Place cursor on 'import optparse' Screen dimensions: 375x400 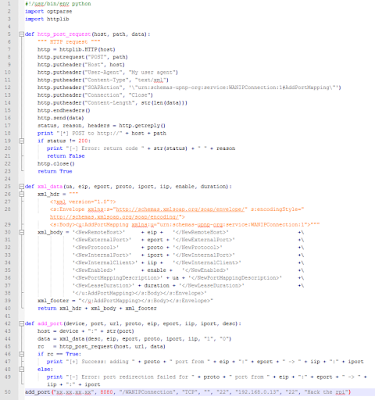point(48,11)
